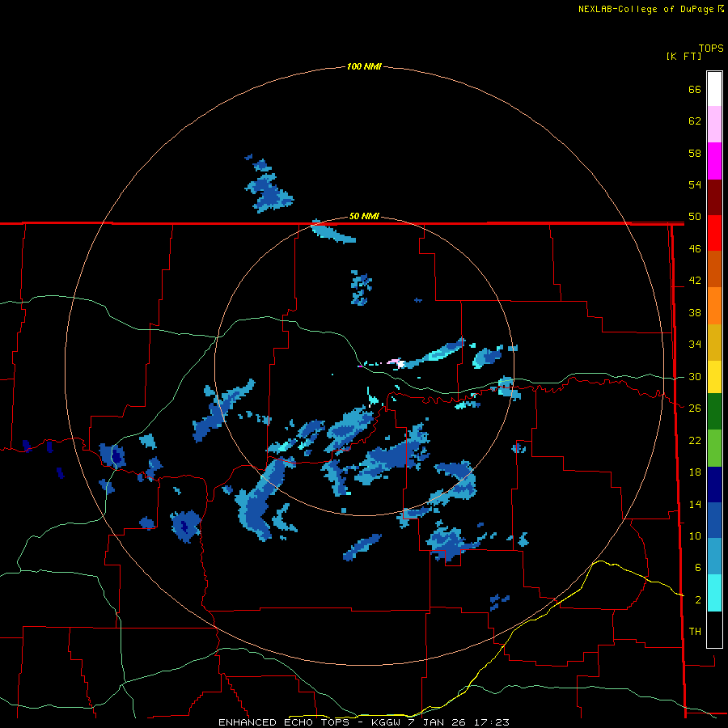The image size is (728, 728).
Task: Select the "66" legend value
Action: pyautogui.click(x=695, y=89)
